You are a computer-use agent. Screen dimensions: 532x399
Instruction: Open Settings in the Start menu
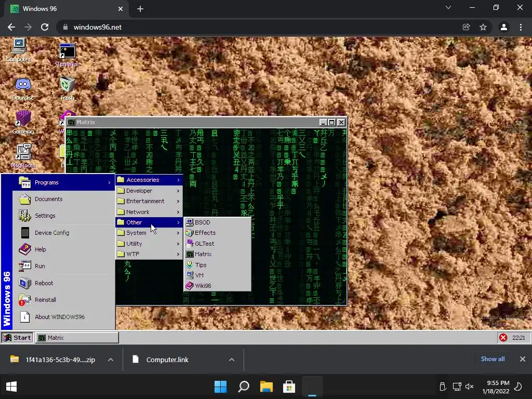[x=64, y=216]
